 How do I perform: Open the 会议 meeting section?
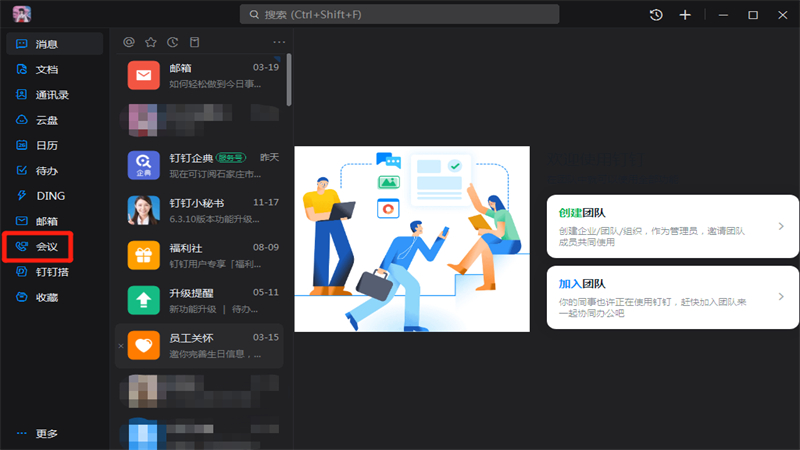(38, 246)
